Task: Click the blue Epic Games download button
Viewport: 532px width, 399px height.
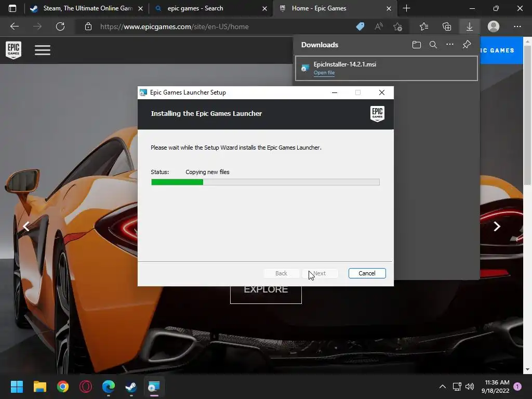Action: coord(501,50)
